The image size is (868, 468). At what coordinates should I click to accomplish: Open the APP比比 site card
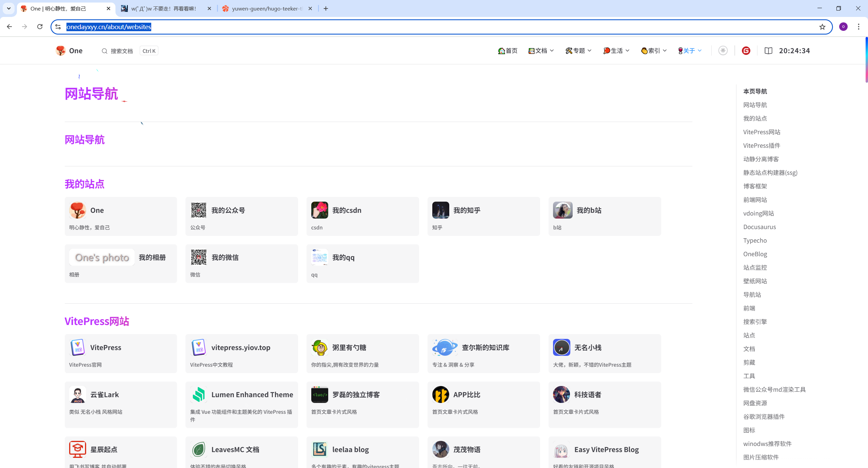tap(484, 404)
